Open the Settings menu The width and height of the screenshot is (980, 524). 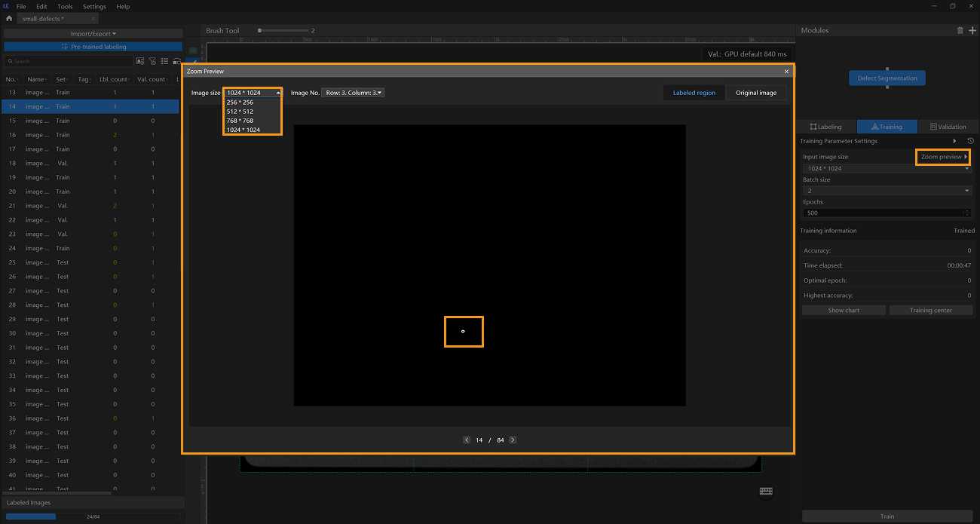(94, 6)
